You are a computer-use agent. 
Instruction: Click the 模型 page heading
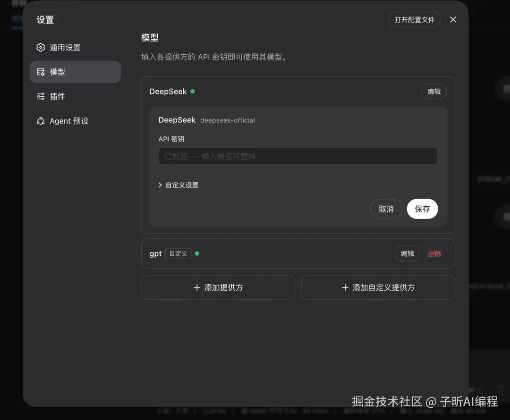[x=150, y=37]
